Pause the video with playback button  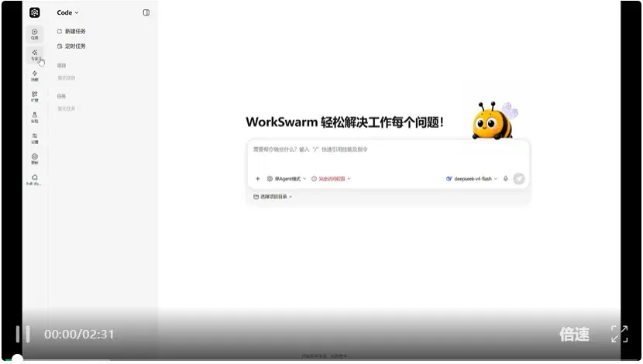22,334
